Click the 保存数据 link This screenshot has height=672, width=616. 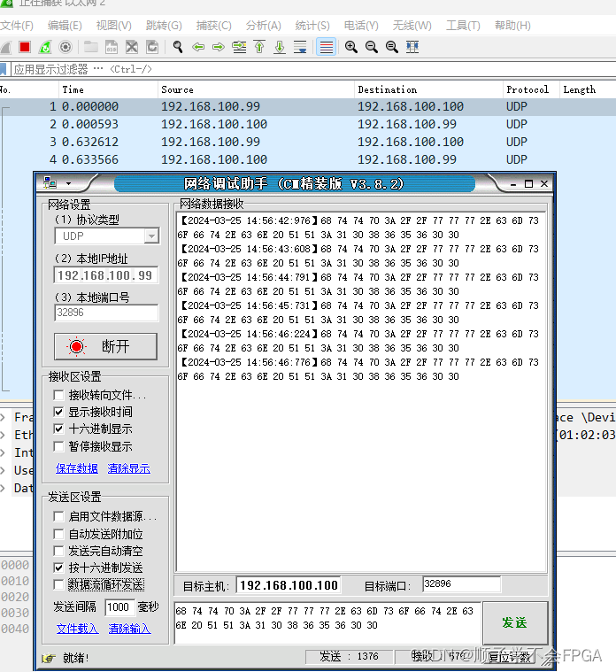pyautogui.click(x=77, y=468)
